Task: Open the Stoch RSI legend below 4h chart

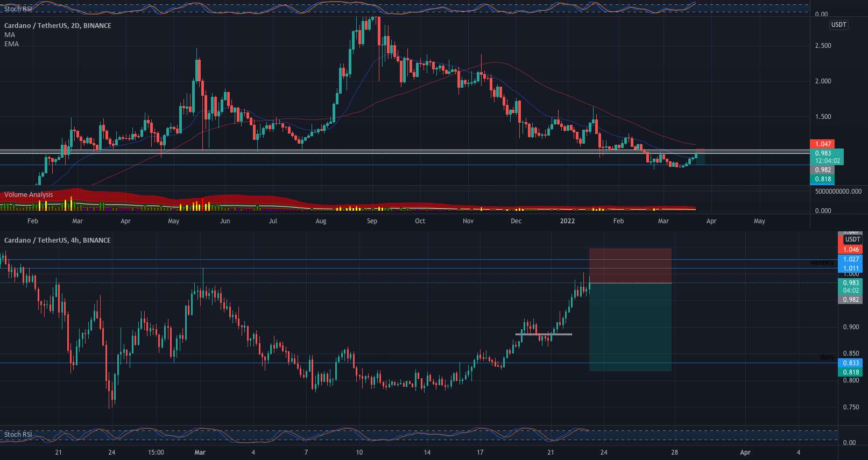Action: 18,434
